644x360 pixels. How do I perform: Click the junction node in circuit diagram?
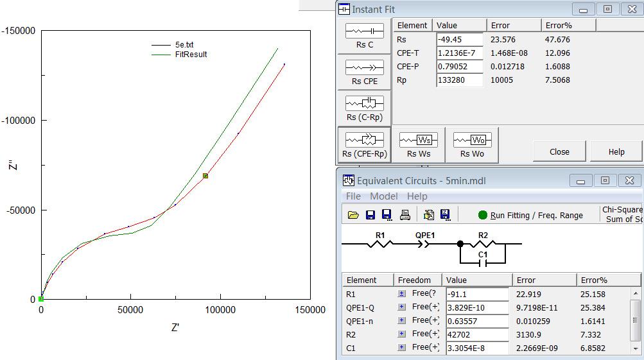460,244
